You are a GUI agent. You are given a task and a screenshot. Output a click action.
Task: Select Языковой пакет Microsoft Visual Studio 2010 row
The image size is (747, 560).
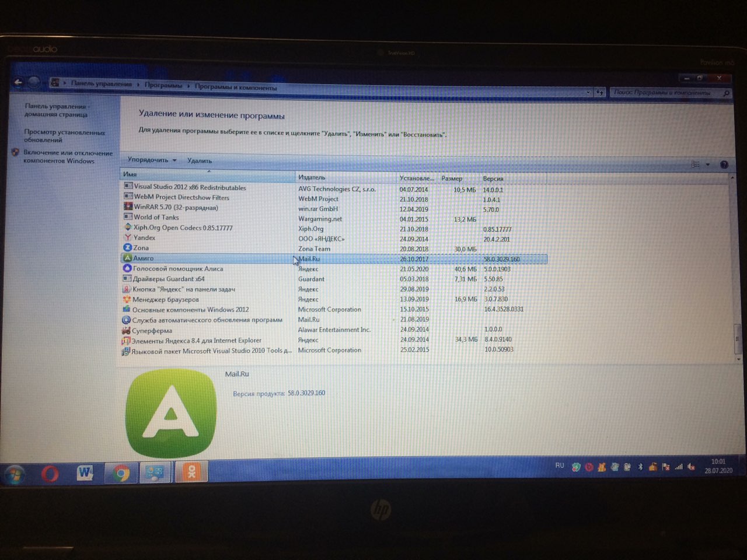tap(334, 350)
